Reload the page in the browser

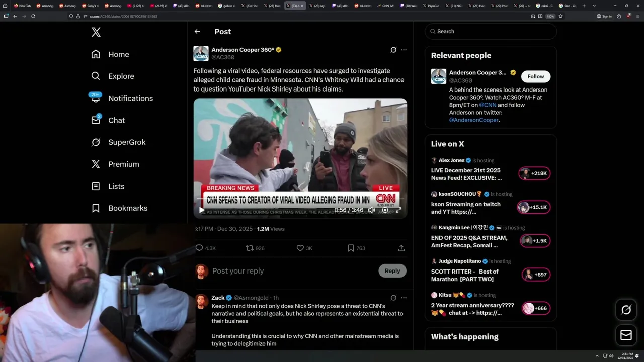(x=33, y=16)
